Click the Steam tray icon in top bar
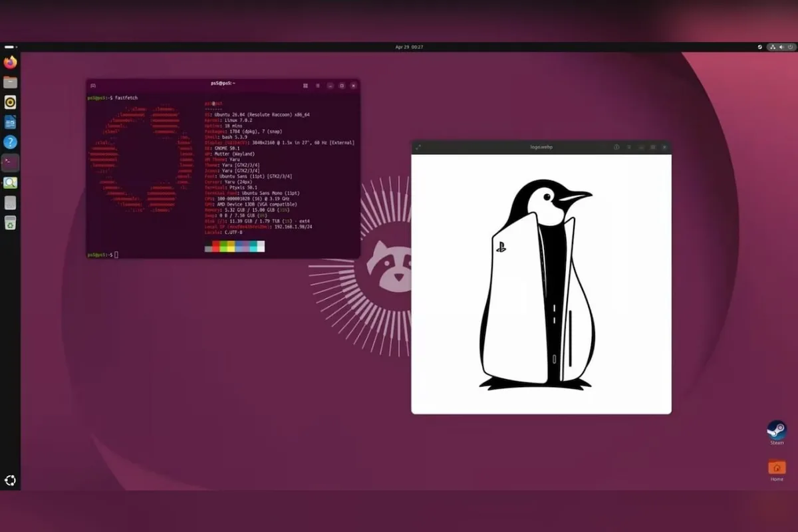The image size is (798, 532). (x=760, y=47)
